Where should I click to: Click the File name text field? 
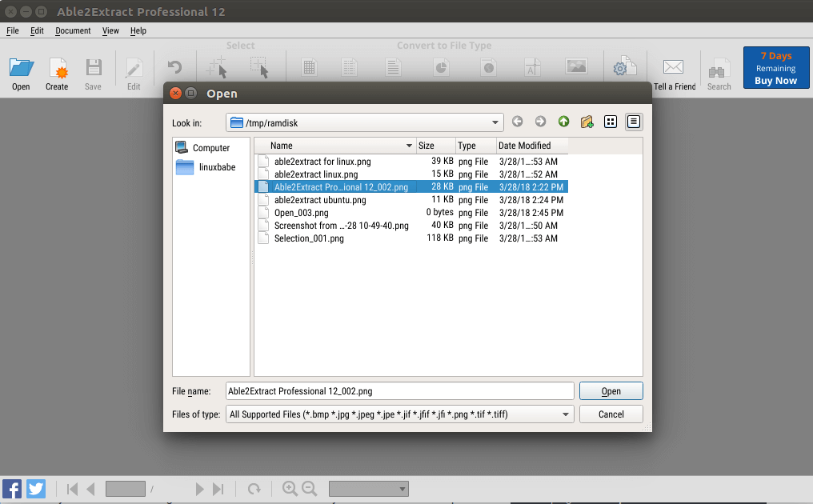[399, 391]
